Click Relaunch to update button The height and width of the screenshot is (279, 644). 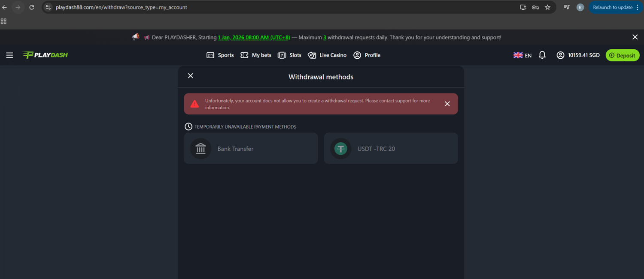pos(613,7)
